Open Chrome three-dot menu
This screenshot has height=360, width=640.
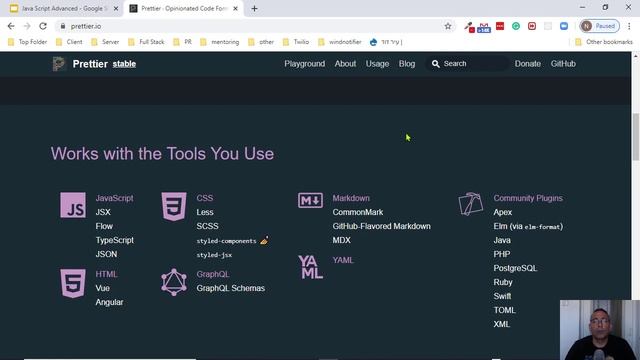(629, 26)
